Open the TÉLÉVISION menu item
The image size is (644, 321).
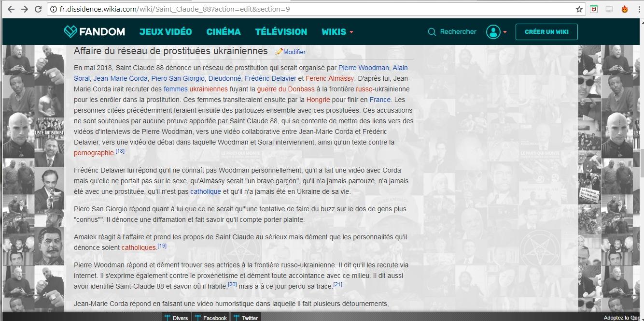click(x=281, y=32)
